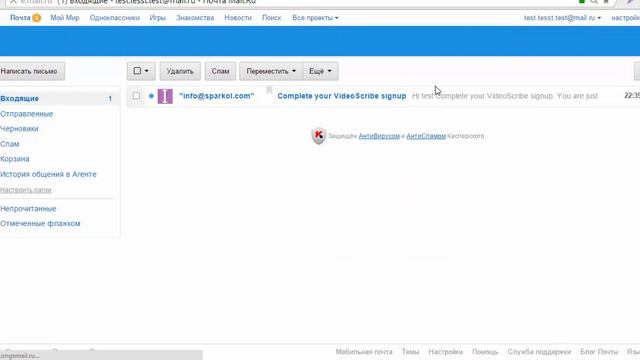The width and height of the screenshot is (640, 360).
Task: Open Мобильная почта footer link
Action: coord(364,351)
